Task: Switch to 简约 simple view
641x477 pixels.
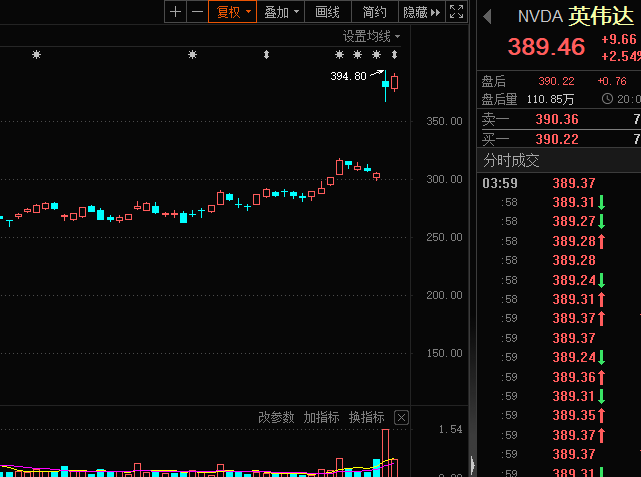Action: click(374, 12)
